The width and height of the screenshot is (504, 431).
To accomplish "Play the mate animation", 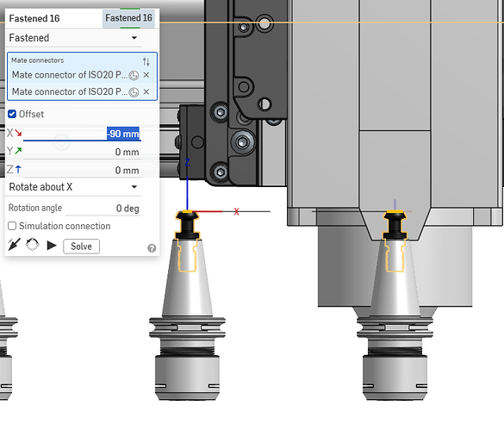I will click(52, 246).
